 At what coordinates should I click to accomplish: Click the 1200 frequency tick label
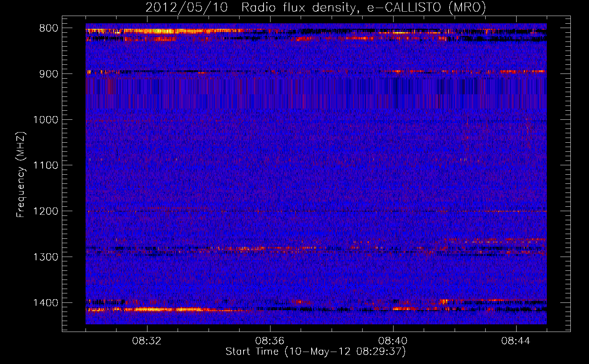point(46,211)
